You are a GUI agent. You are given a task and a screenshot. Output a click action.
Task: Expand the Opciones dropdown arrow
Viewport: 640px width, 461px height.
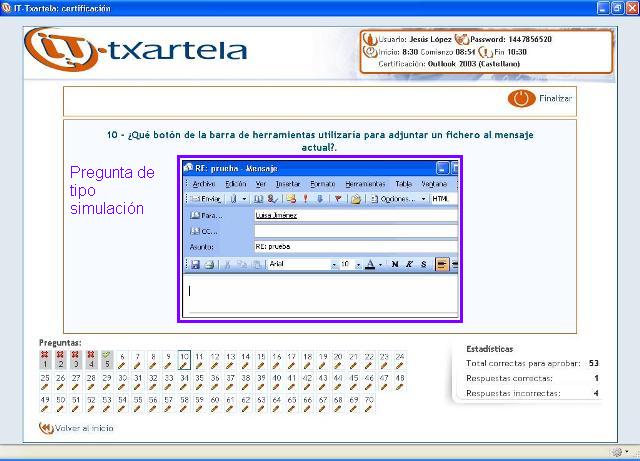423,199
